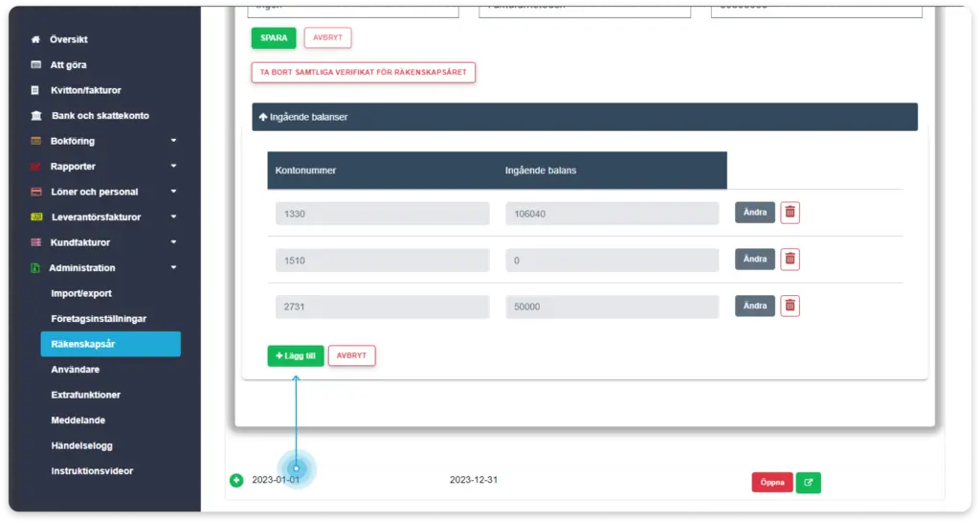Image resolution: width=980 pixels, height=523 pixels.
Task: Click the Kontonummer column header
Action: (305, 171)
